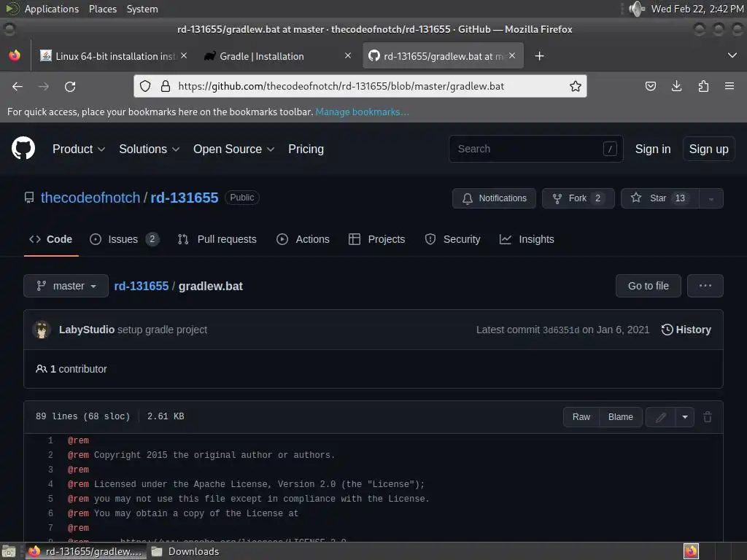Show desktop from the bottom panel icon
This screenshot has height=560, width=747.
coord(9,551)
